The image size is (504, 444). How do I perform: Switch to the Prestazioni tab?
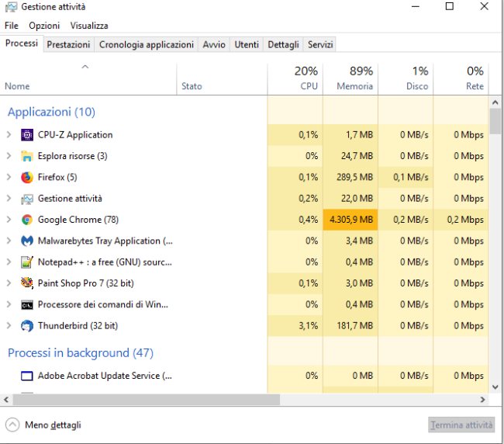[x=68, y=44]
